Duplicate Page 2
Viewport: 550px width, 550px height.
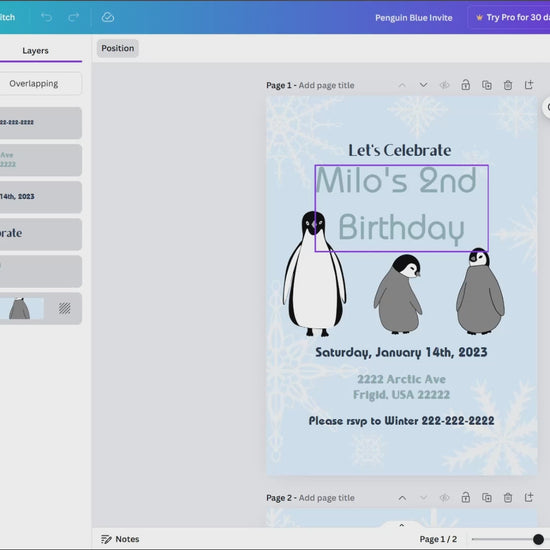(x=487, y=497)
